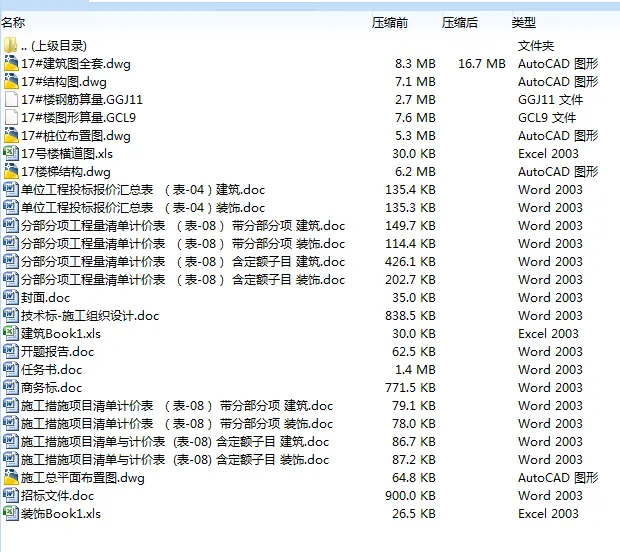Click the AutoCAD icon of 施工总平面布置图.dwg

(x=11, y=478)
